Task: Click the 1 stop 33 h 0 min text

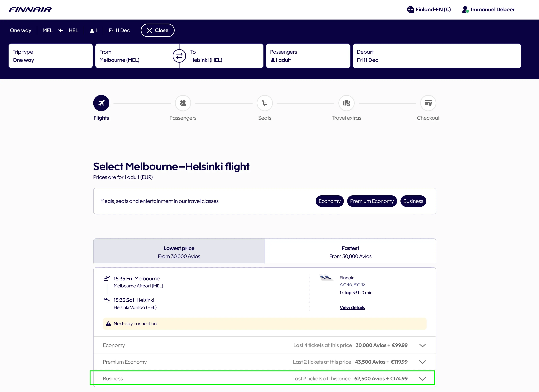Action: (356, 292)
